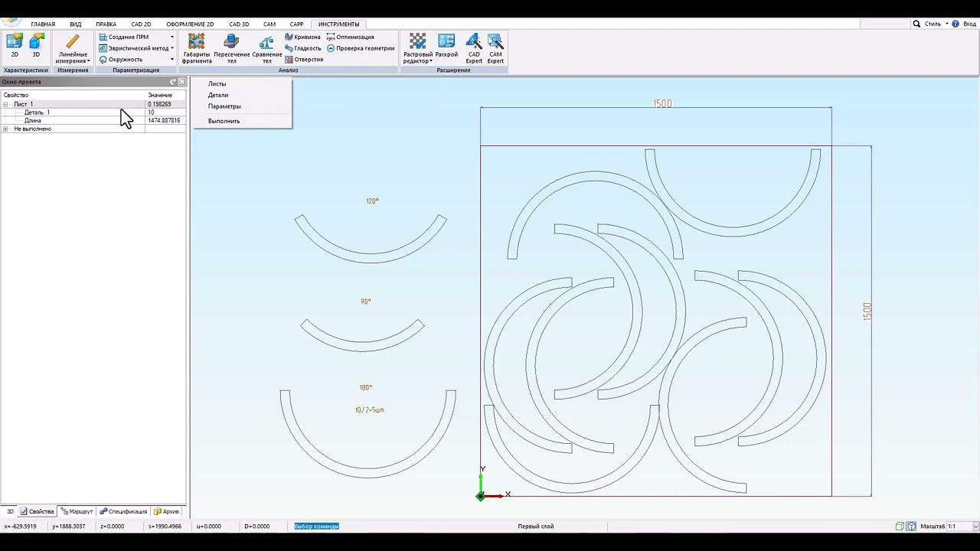Run the Габариты фрагмента analysis
The height and width of the screenshot is (551, 980).
coord(197,48)
